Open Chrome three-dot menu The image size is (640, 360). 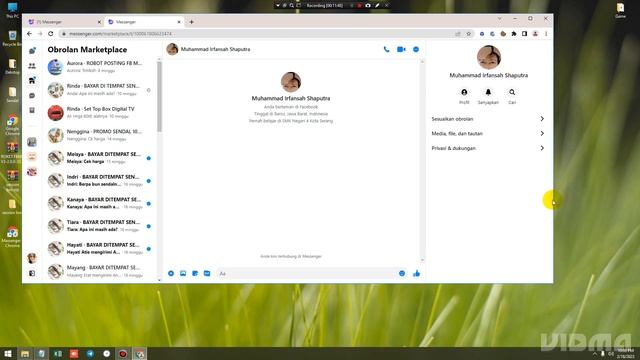(x=546, y=34)
